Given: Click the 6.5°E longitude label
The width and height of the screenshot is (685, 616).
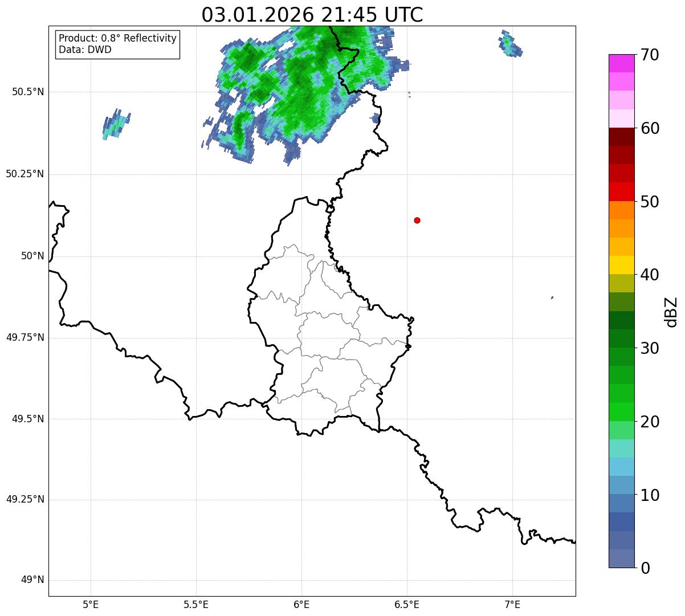Looking at the screenshot, I should (x=407, y=604).
